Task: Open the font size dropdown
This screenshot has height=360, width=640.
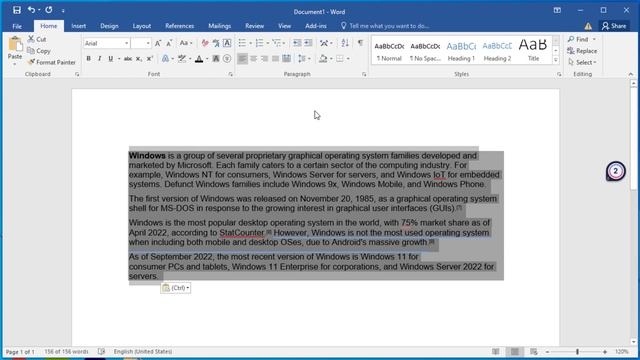Action: tap(148, 43)
